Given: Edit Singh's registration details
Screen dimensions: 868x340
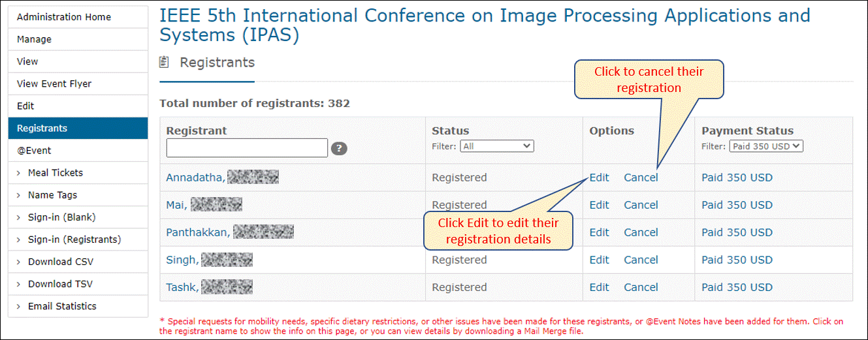Looking at the screenshot, I should pos(599,260).
